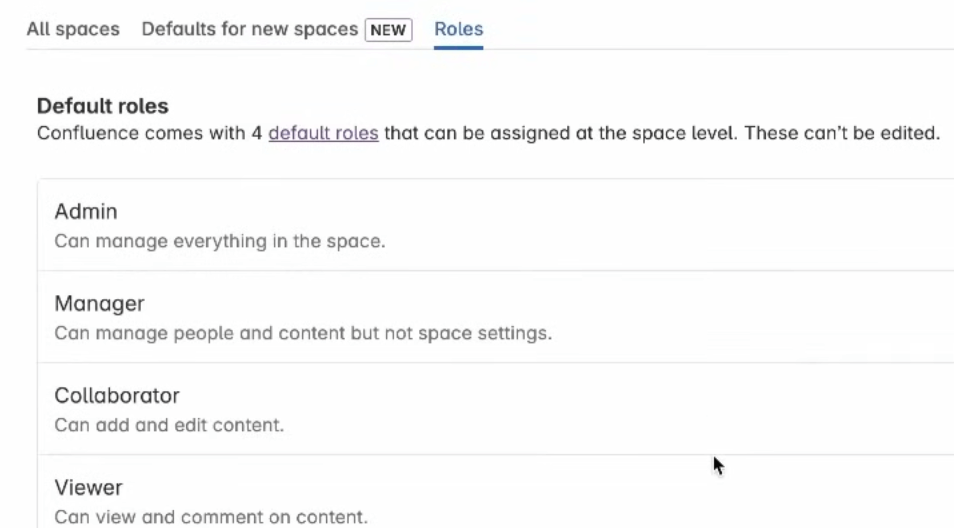Click the divider between Collaborator and Viewer rows
Image resolution: width=954 pixels, height=528 pixels.
pyautogui.click(x=495, y=455)
